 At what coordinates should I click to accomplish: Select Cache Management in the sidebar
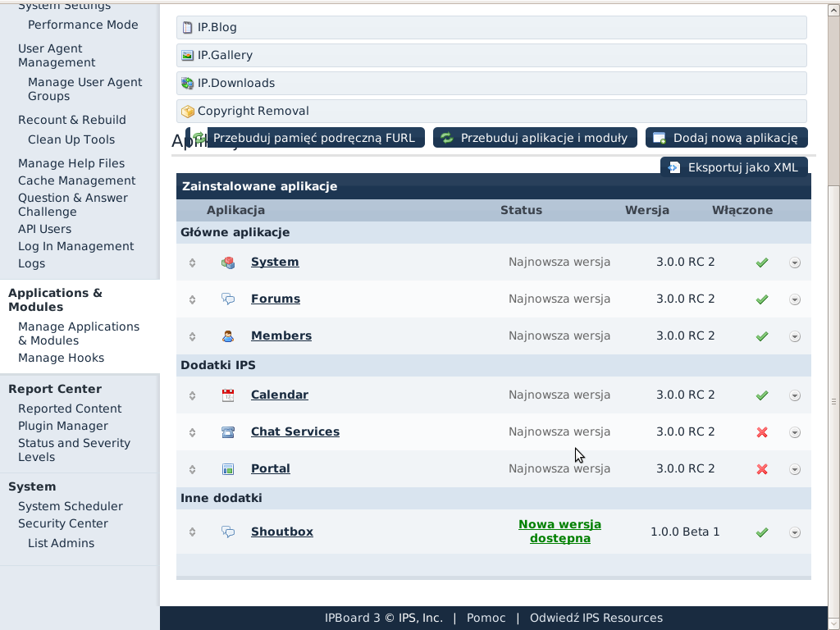tap(77, 180)
